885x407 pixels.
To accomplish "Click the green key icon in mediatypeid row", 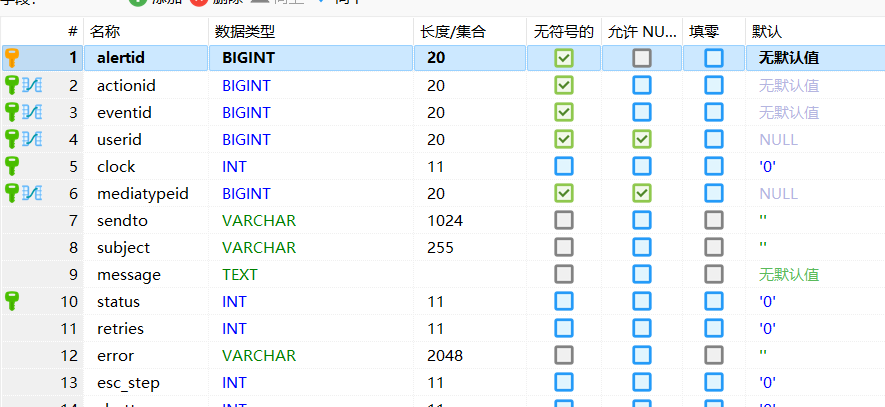I will [12, 194].
